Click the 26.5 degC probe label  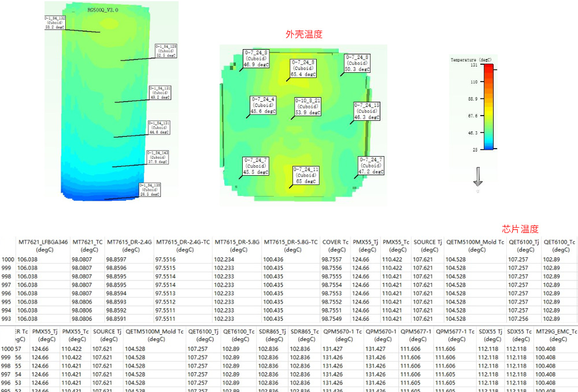coord(150,190)
